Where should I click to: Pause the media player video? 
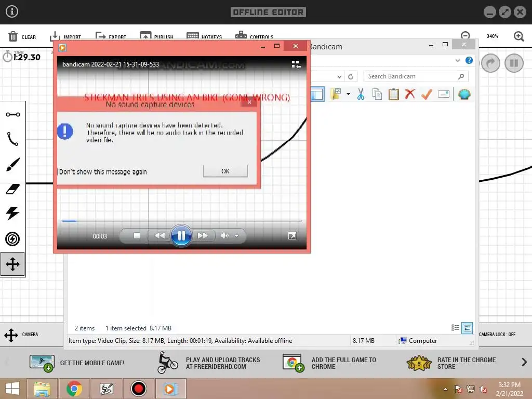[x=181, y=235]
